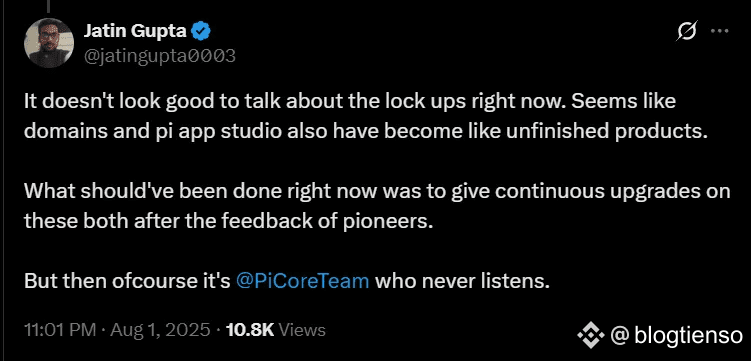Click the Aug 1, 2025 date
Image resolution: width=751 pixels, height=361 pixels.
point(159,330)
